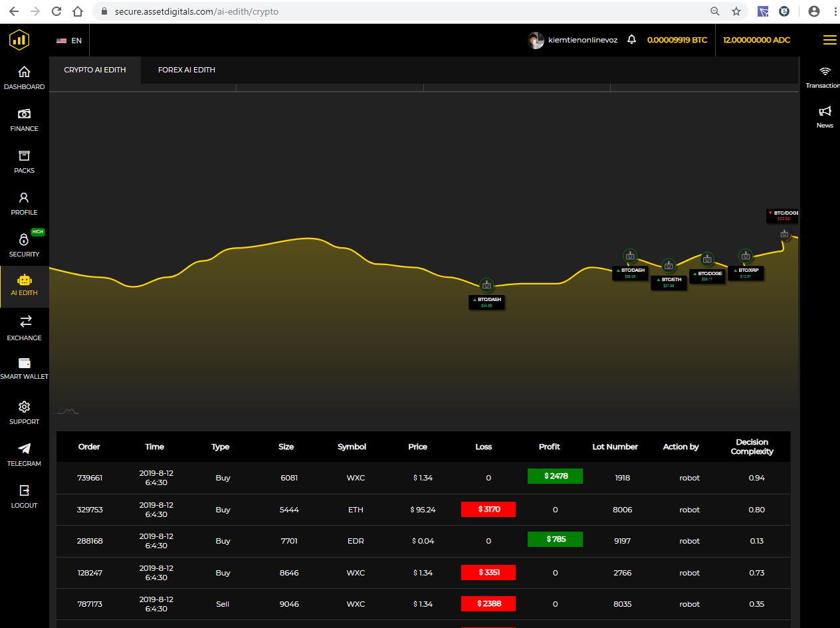Expand the yellow hamburger menu
The height and width of the screenshot is (628, 840).
click(x=829, y=40)
